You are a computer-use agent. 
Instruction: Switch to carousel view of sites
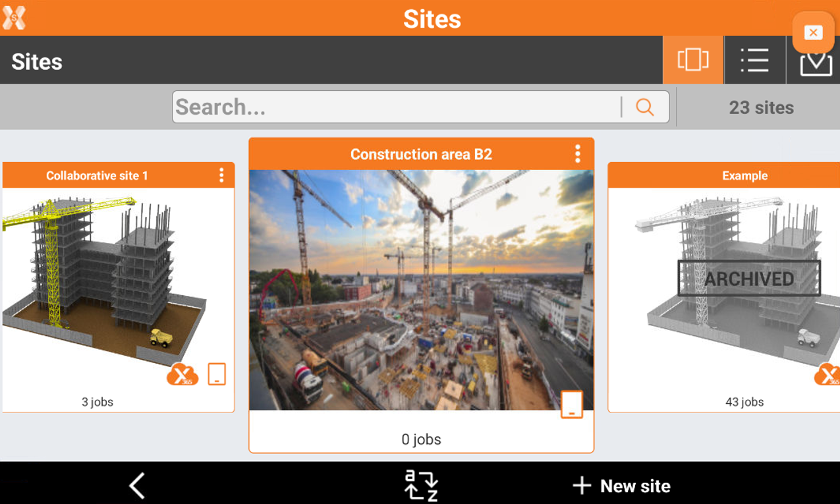[693, 60]
